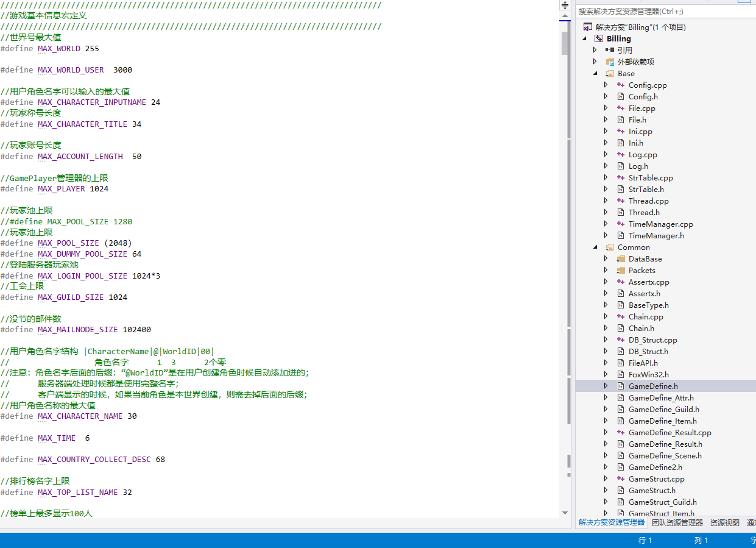Select StrTable.h in the Base folder

click(646, 190)
